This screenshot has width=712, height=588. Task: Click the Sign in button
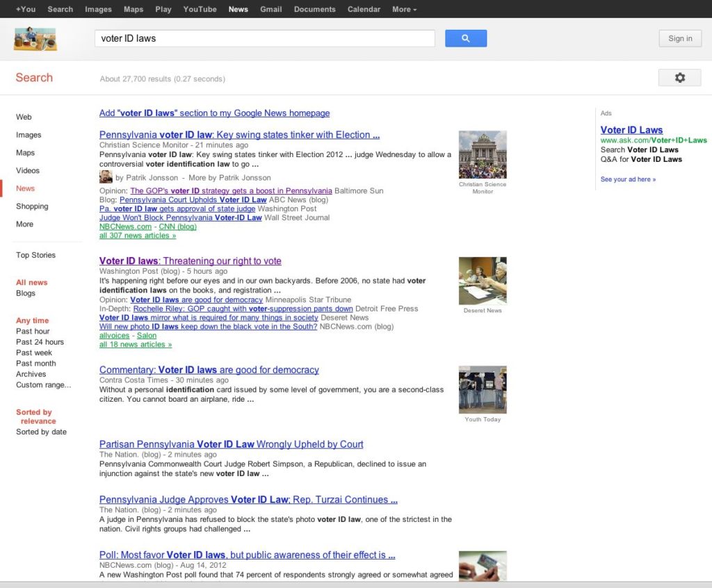tap(680, 39)
